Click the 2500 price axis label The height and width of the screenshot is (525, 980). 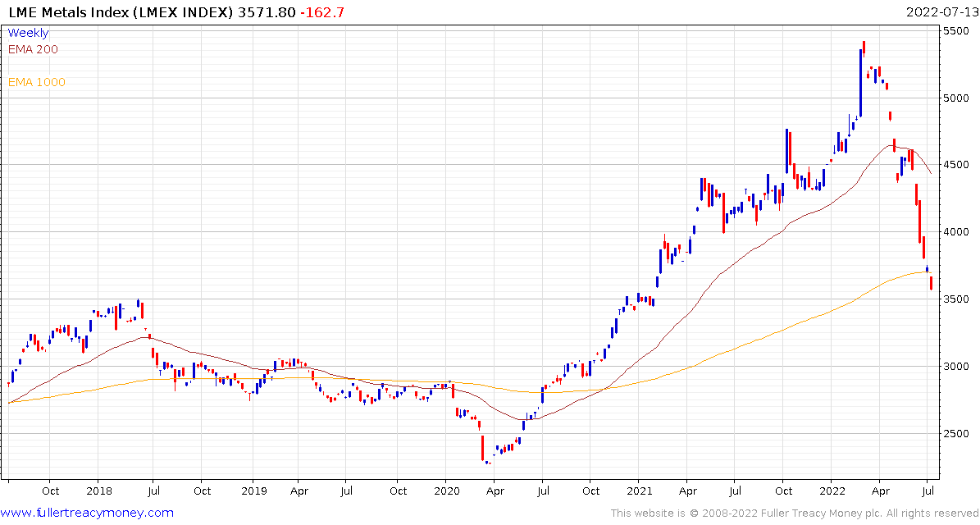point(956,434)
